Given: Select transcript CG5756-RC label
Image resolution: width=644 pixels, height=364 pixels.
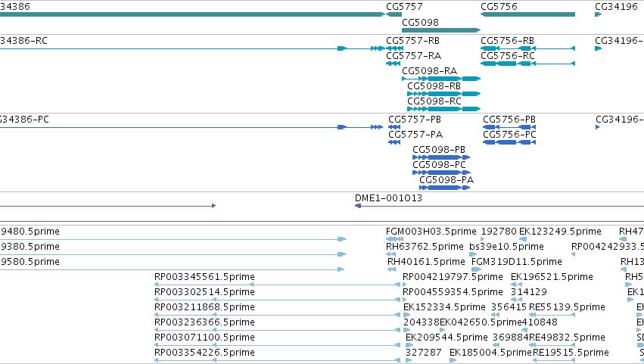Looking at the screenshot, I should 508,55.
